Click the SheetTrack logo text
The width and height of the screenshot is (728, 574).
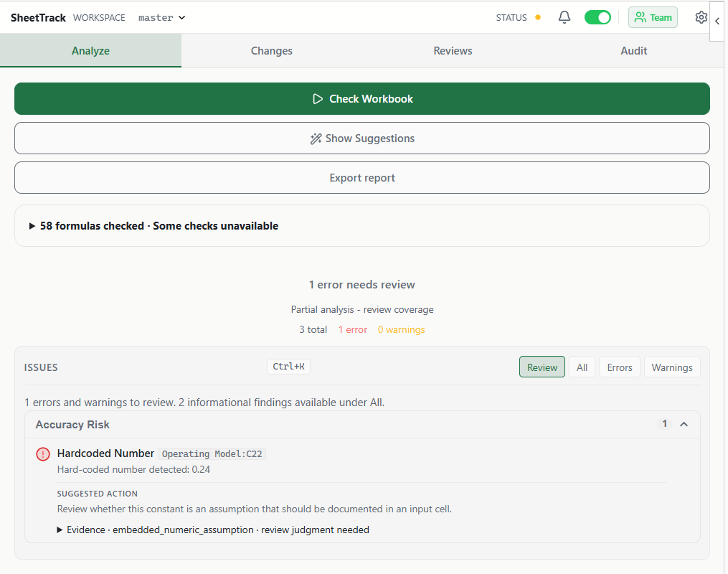38,18
